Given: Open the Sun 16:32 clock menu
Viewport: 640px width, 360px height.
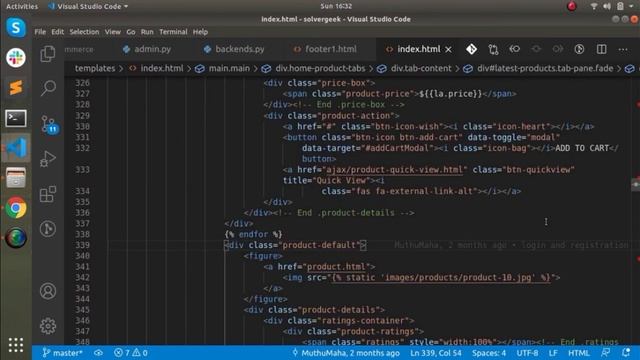Looking at the screenshot, I should coord(336,6).
